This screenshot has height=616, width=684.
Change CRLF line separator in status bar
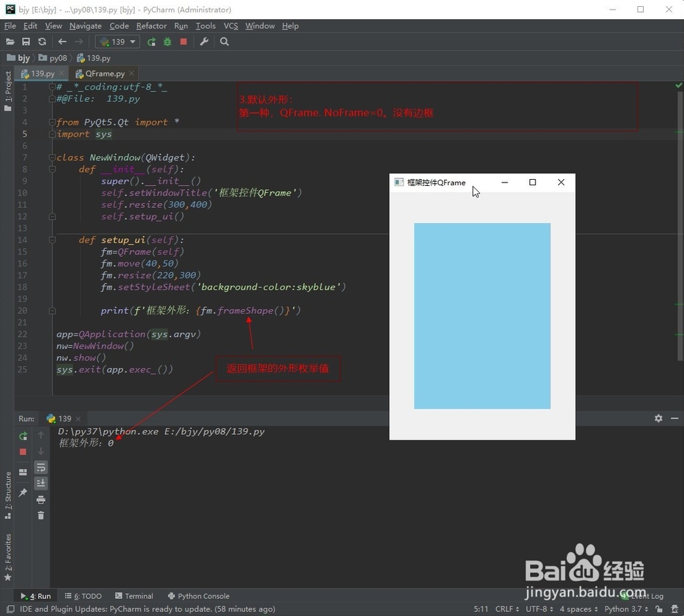(507, 609)
